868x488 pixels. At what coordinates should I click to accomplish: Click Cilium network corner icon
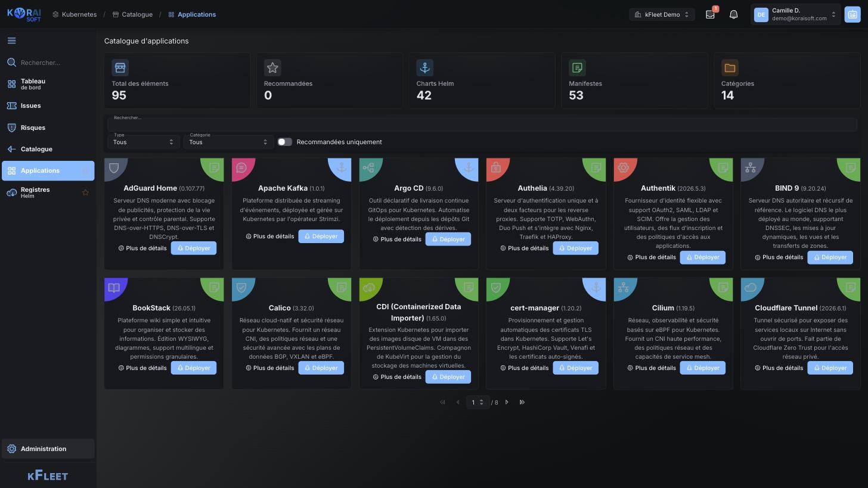coord(624,287)
